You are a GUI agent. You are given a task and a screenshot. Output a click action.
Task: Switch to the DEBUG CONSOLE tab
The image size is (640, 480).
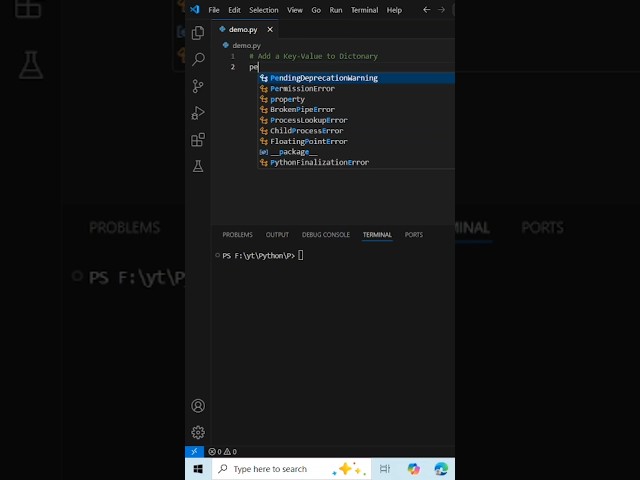click(326, 235)
